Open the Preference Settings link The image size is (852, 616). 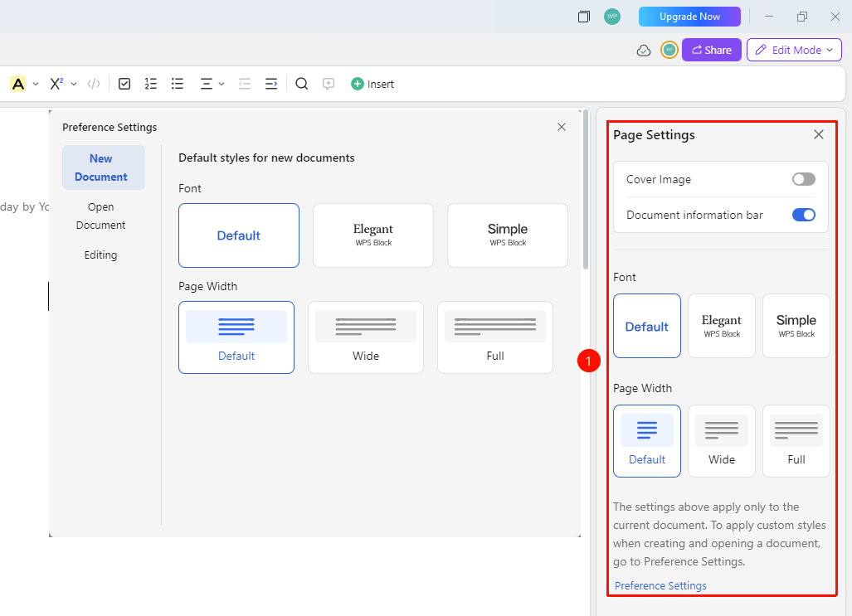(x=660, y=585)
